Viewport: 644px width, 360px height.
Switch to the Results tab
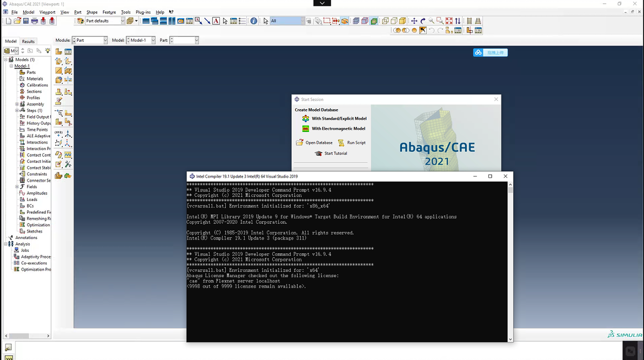point(28,42)
